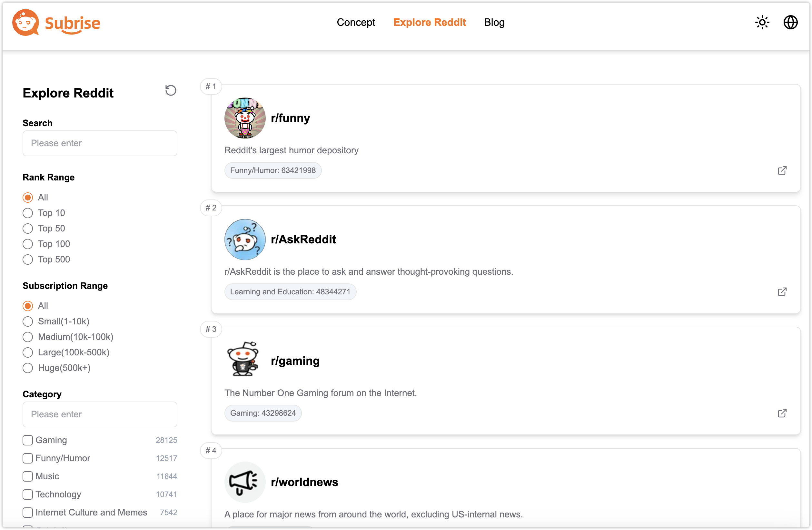Open the r/funny title link
This screenshot has width=812, height=530.
(290, 118)
